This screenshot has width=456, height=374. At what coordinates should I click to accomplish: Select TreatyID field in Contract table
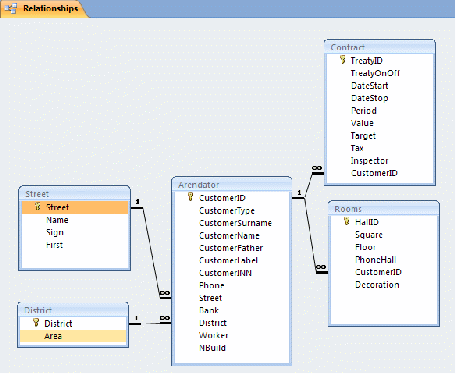tap(366, 61)
